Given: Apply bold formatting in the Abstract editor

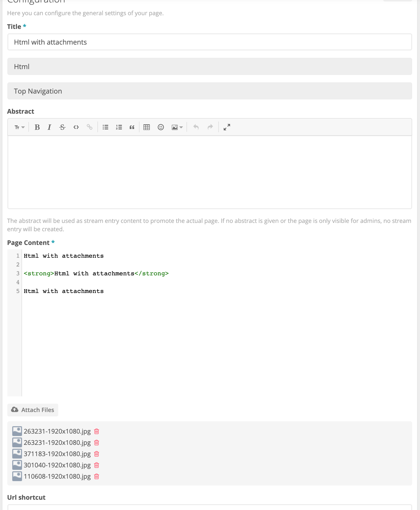Looking at the screenshot, I should coord(37,127).
